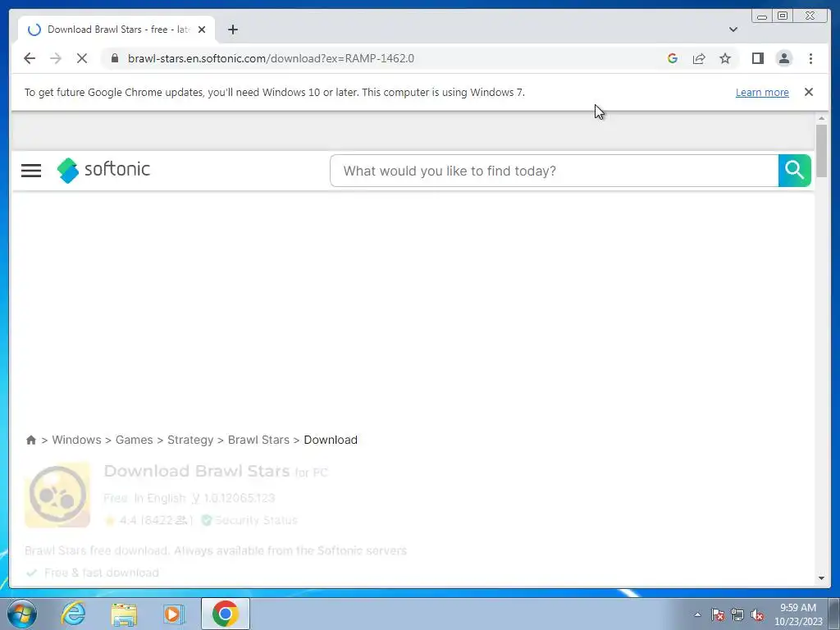
Task: Restore the Chrome window size
Action: pyautogui.click(x=783, y=16)
